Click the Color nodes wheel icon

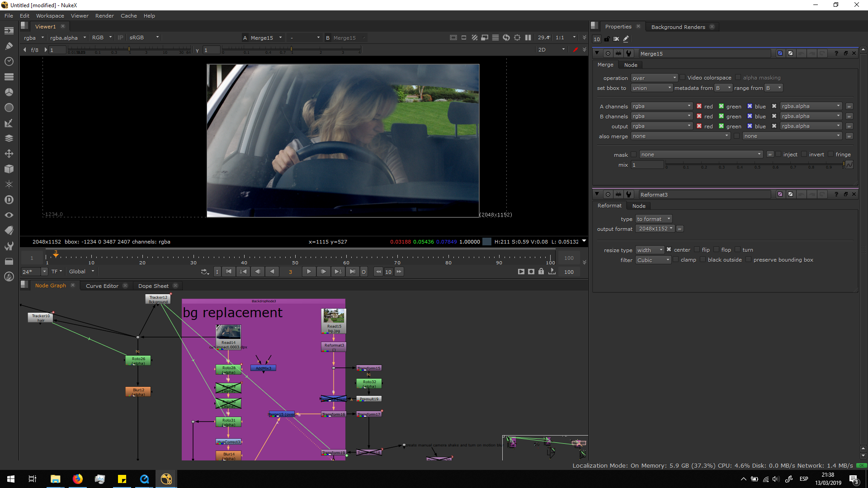pyautogui.click(x=9, y=92)
